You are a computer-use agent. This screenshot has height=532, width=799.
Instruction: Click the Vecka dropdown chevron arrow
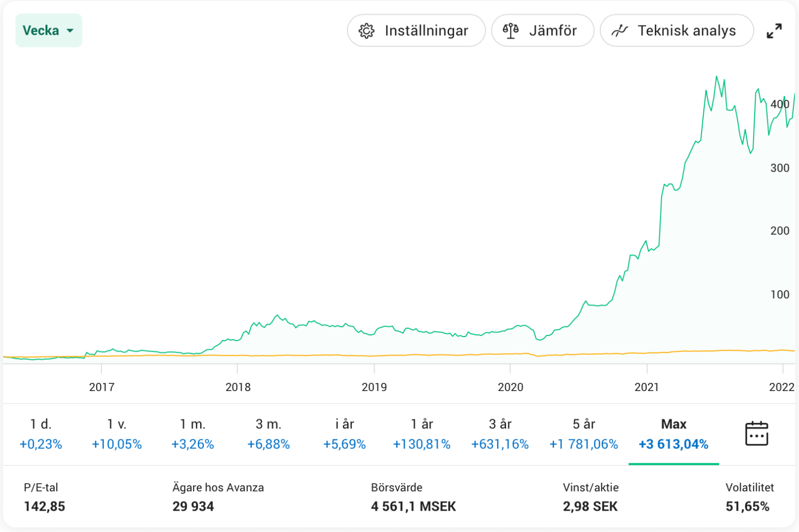[70, 31]
